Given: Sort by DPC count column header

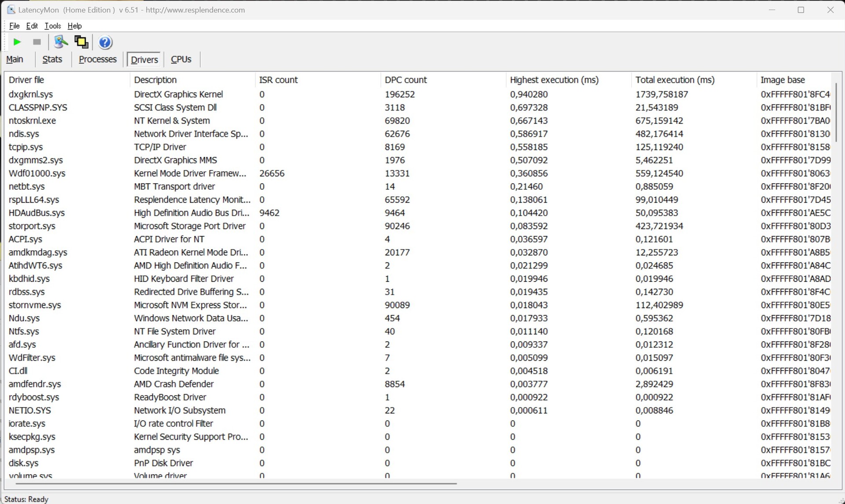Looking at the screenshot, I should (405, 80).
